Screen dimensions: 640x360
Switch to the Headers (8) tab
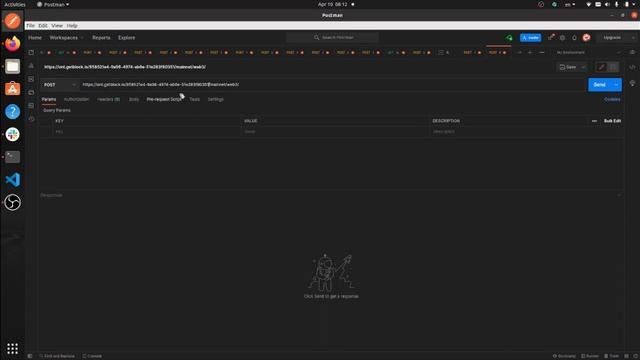[109, 99]
